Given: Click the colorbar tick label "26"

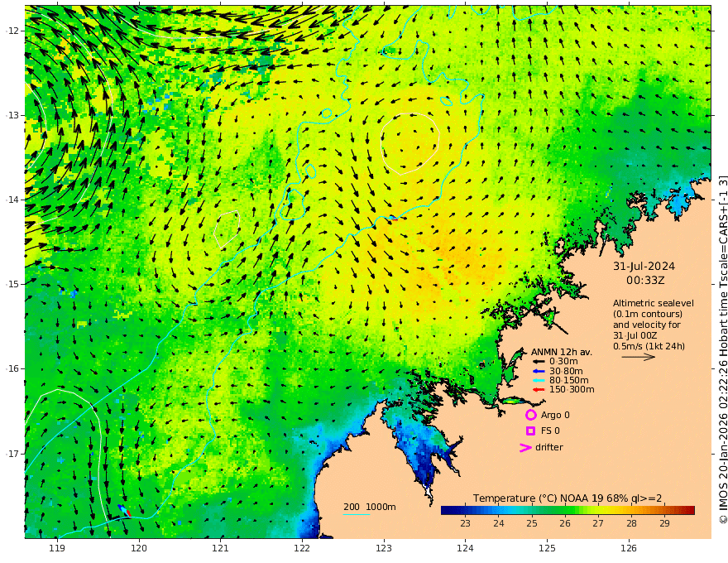Looking at the screenshot, I should tap(564, 523).
